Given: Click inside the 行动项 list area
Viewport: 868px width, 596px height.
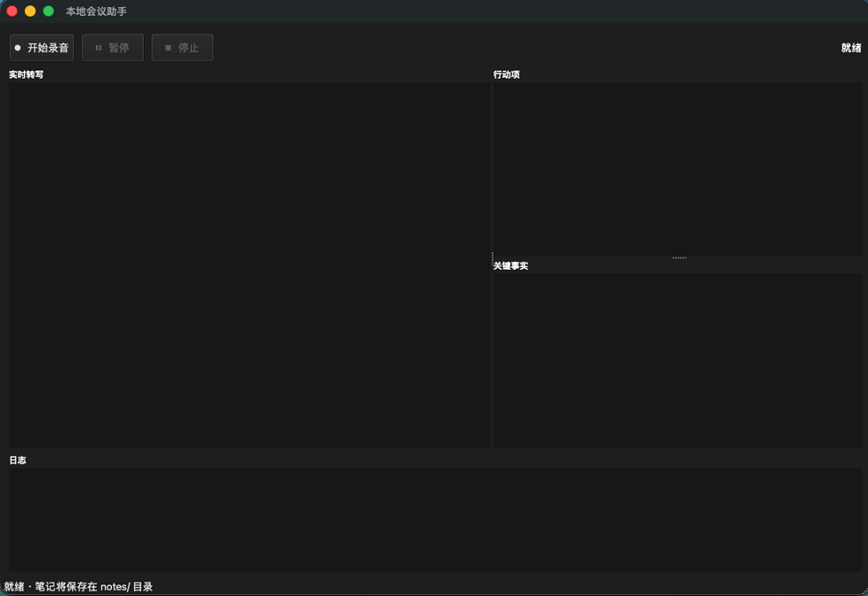Looking at the screenshot, I should pos(678,169).
